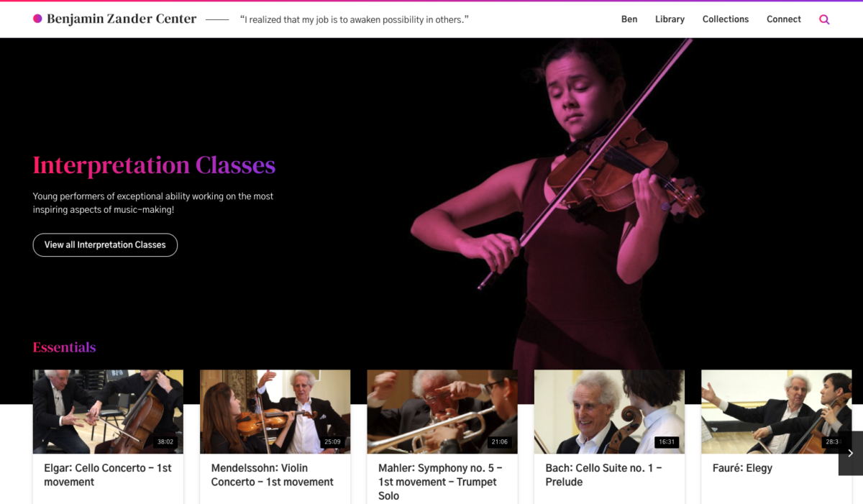
Task: Select the Connect navigation item
Action: [784, 19]
